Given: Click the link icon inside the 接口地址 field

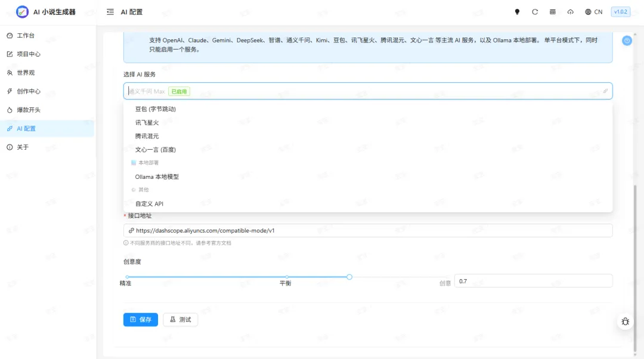Looking at the screenshot, I should click(x=131, y=230).
